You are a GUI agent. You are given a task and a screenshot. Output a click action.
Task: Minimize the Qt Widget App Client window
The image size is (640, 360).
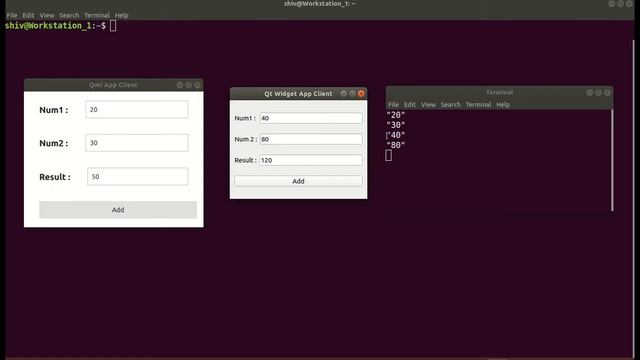344,93
